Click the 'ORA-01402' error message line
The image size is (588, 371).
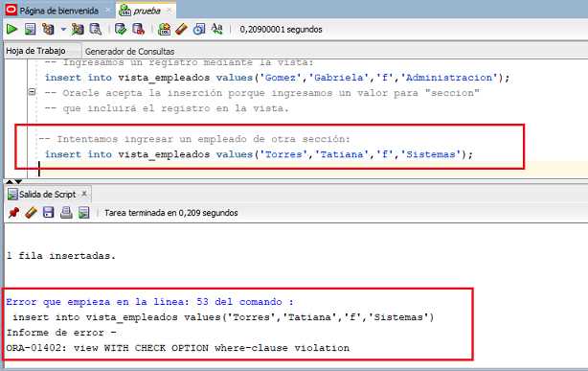point(178,348)
